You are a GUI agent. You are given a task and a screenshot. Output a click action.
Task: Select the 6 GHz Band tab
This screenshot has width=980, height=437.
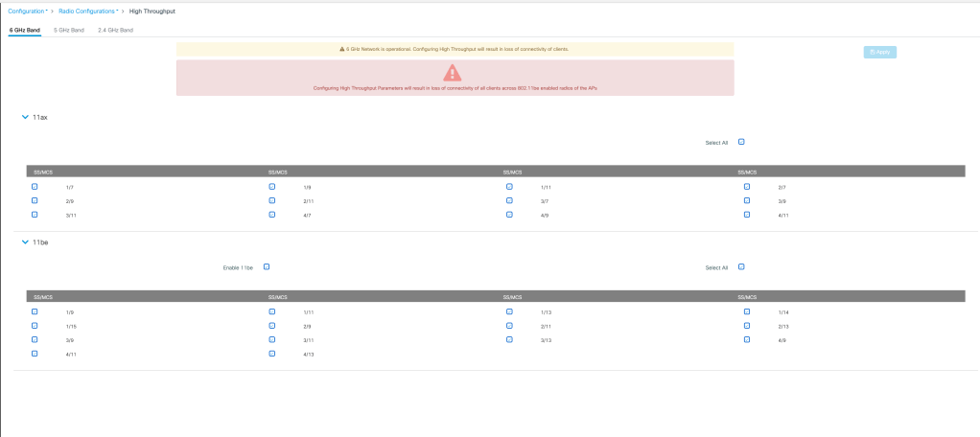point(24,30)
